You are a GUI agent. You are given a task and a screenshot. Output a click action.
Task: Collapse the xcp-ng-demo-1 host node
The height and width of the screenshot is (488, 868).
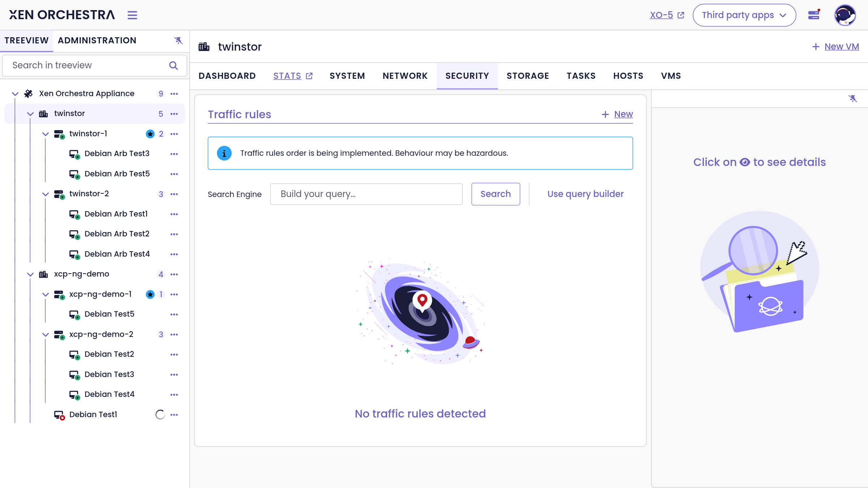46,295
